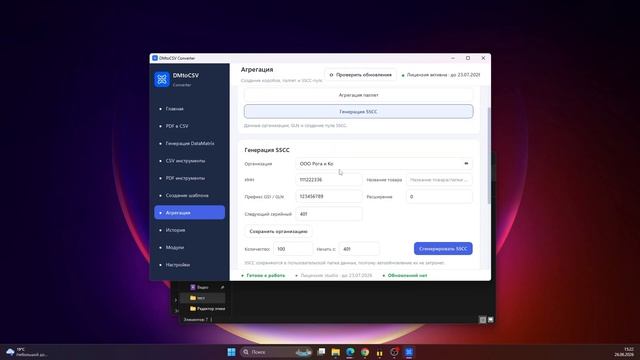The height and width of the screenshot is (360, 640).
Task: Switch to the Агрегация паллет mode
Action: (358, 95)
